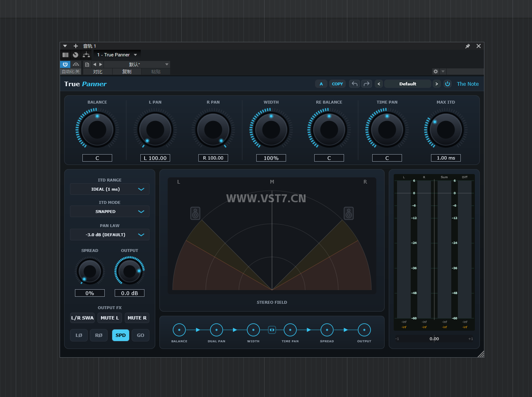Disable the SPD button

[120, 335]
